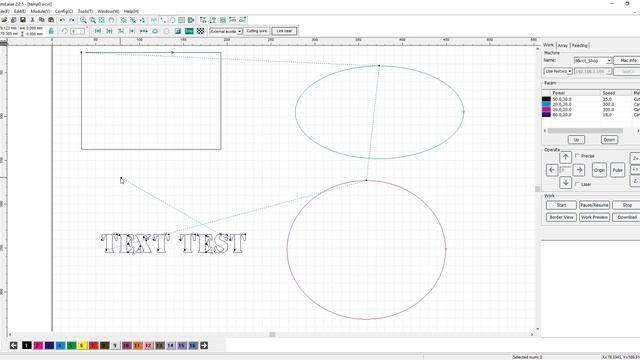Click the Save file icon
This screenshot has height=360, width=640.
pos(23,20)
